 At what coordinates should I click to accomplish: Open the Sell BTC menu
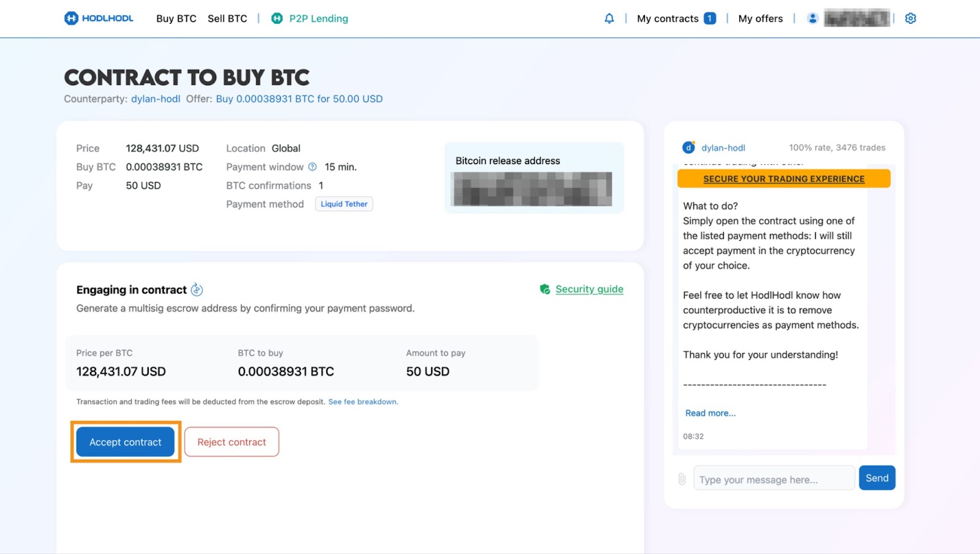pos(227,18)
